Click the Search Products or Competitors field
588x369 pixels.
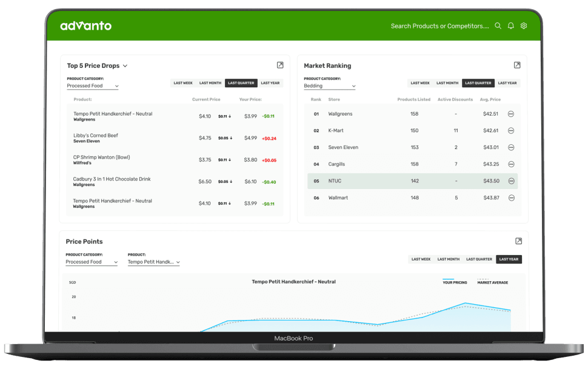pos(440,26)
